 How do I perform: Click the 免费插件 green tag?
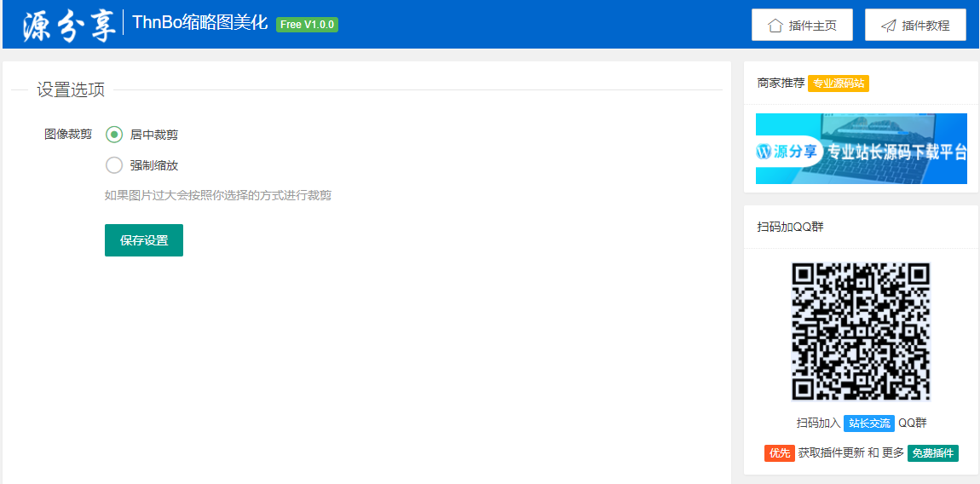click(933, 452)
